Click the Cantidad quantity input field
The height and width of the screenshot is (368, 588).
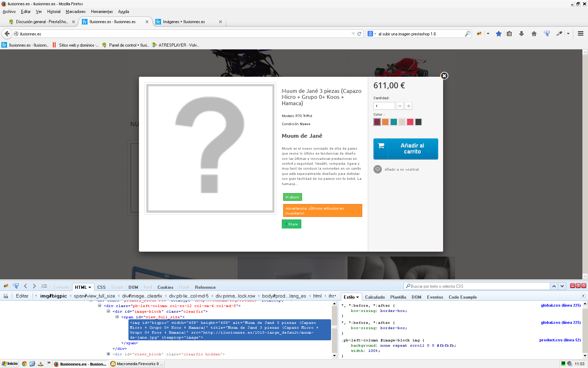384,106
